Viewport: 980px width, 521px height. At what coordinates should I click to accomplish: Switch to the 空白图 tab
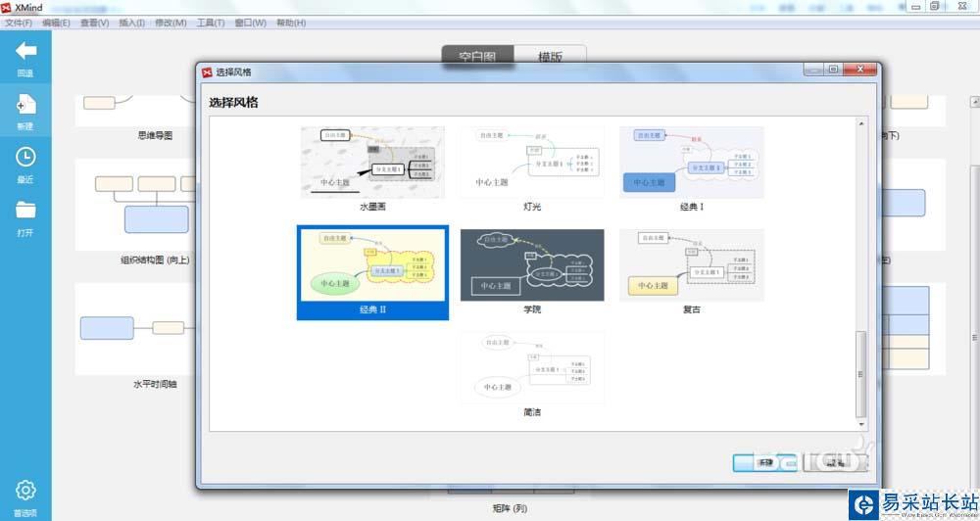477,55
